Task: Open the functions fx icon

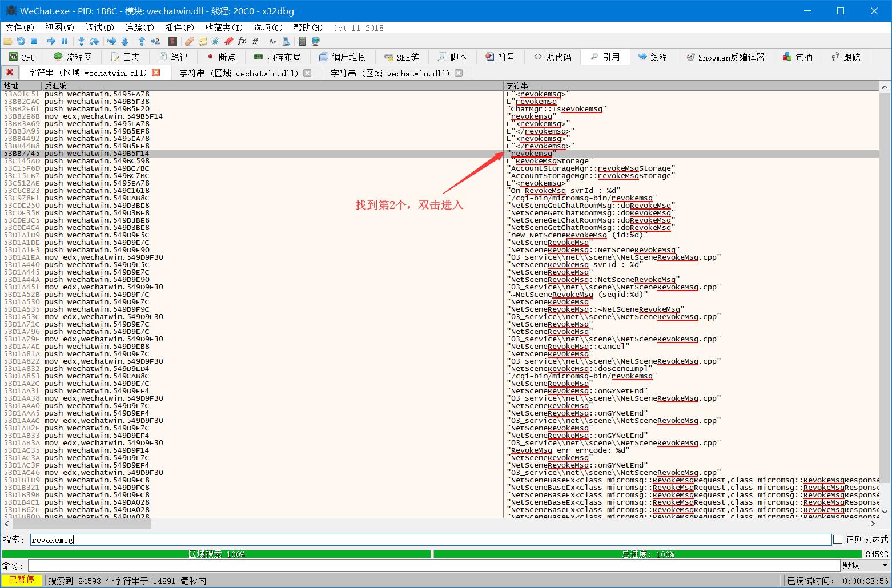Action: (242, 41)
